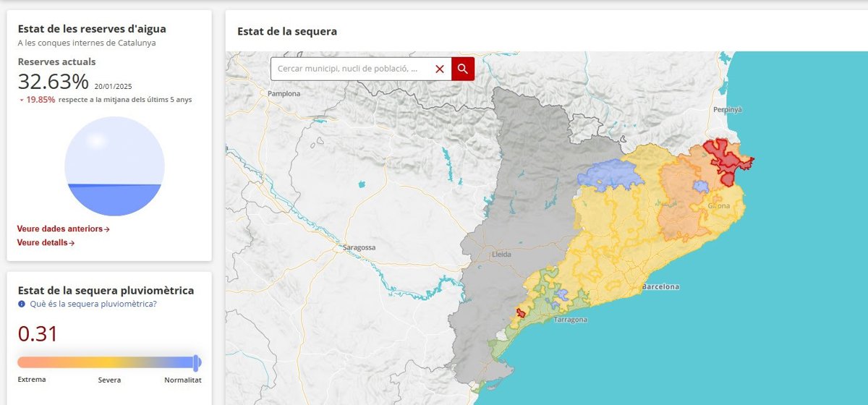
Task: Clear the search field with the X icon
Action: point(440,69)
